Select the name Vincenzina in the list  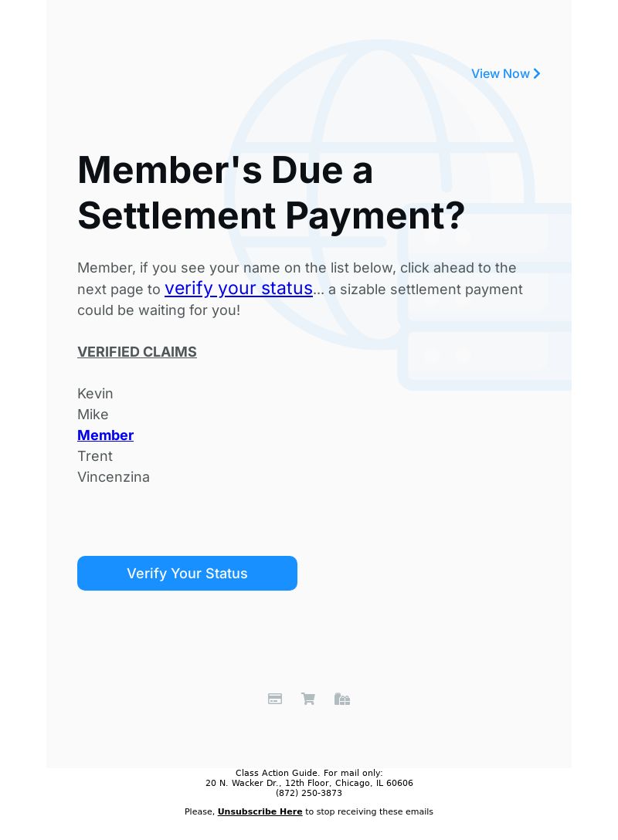coord(114,477)
